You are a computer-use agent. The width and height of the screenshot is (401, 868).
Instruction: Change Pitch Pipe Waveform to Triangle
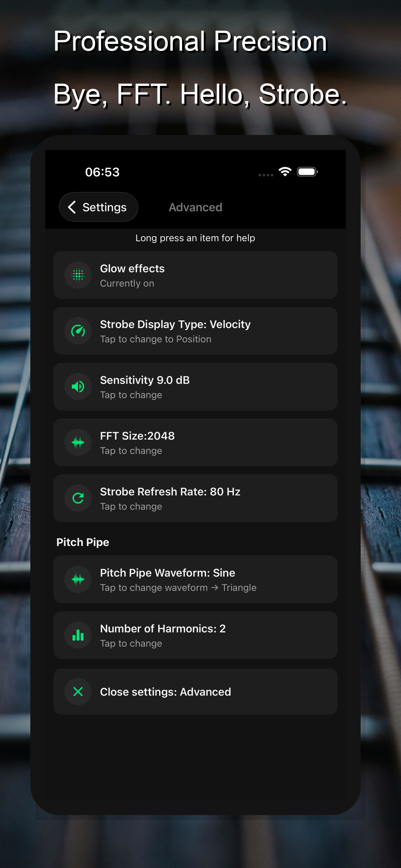[195, 580]
